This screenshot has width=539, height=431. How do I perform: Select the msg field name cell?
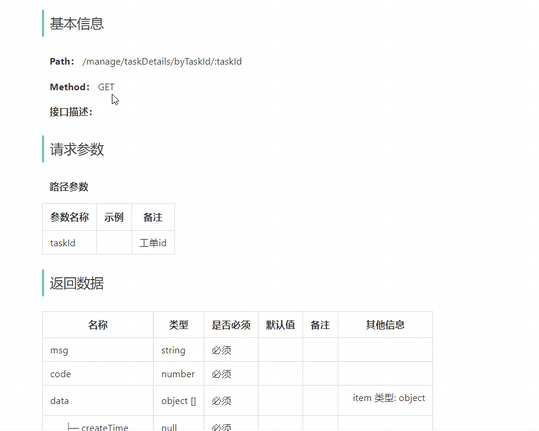[98, 350]
